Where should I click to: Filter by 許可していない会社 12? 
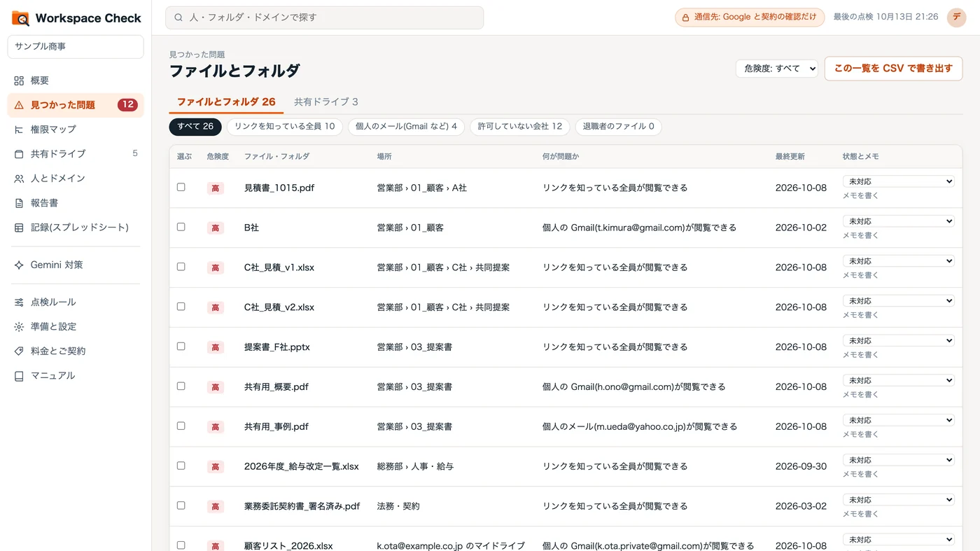coord(520,127)
